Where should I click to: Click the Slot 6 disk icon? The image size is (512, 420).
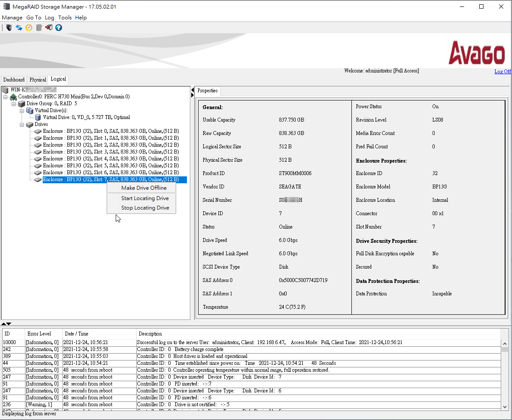[38, 173]
